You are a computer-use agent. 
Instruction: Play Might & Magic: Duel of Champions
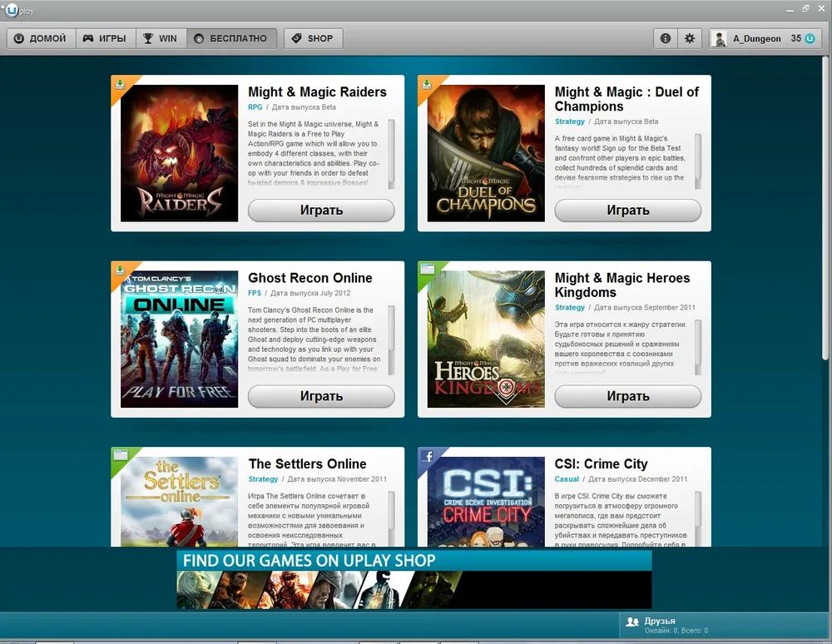[627, 210]
